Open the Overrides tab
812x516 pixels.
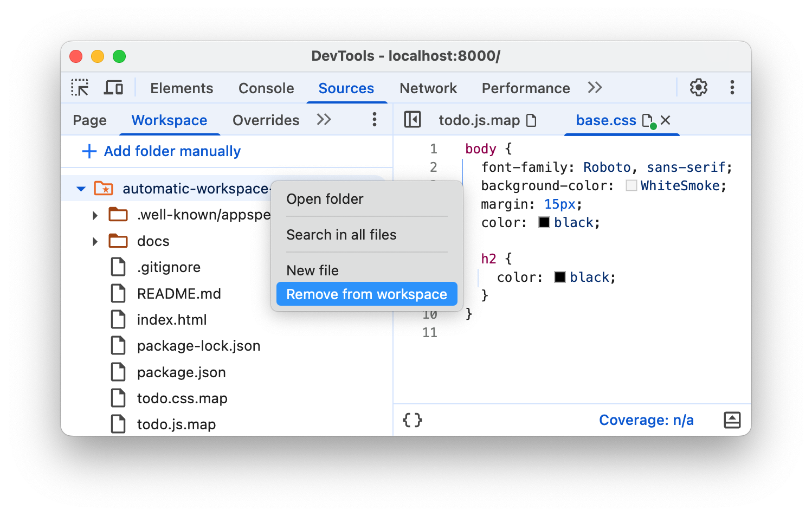[x=266, y=120]
